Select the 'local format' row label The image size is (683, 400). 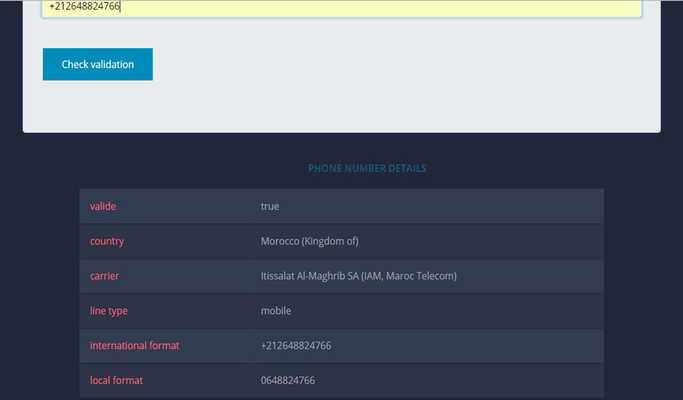point(116,381)
